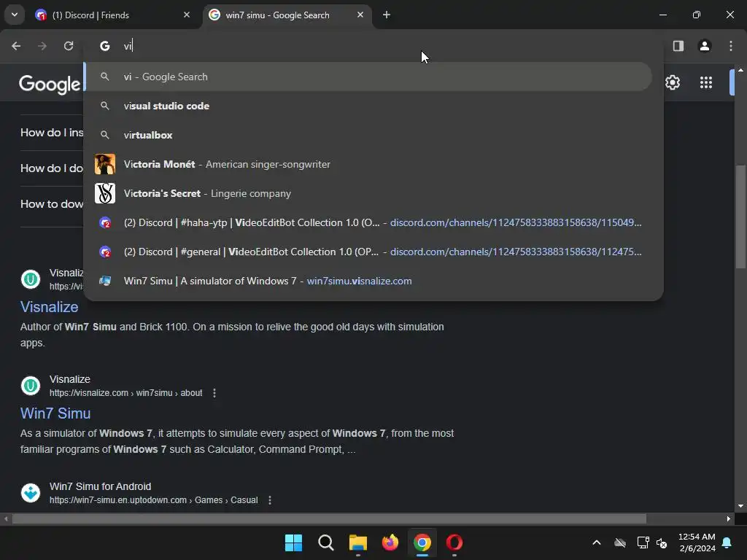Open the clock and date 12:54 AM

[697, 542]
